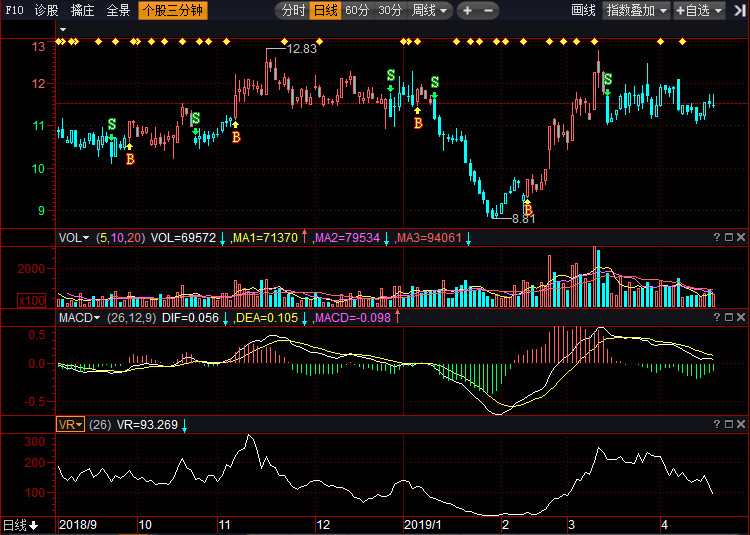This screenshot has width=750, height=535.
Task: Open help for the VOL indicator panel
Action: click(716, 237)
